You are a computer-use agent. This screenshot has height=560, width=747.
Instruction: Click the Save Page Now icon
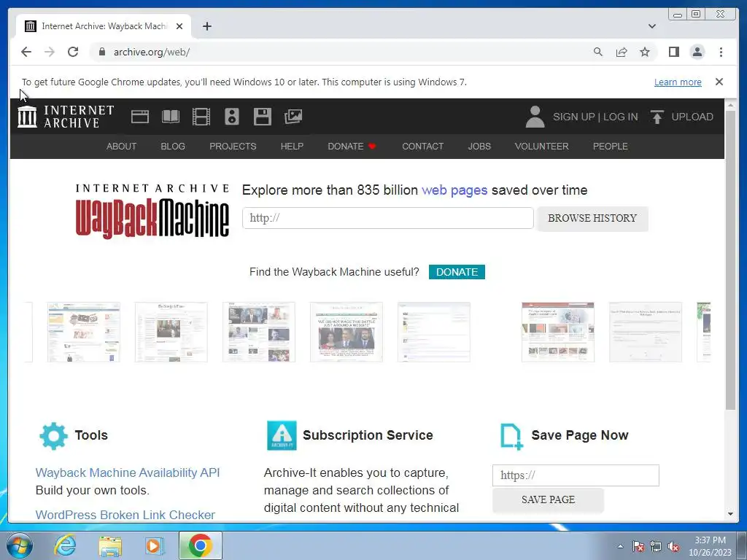pyautogui.click(x=511, y=436)
